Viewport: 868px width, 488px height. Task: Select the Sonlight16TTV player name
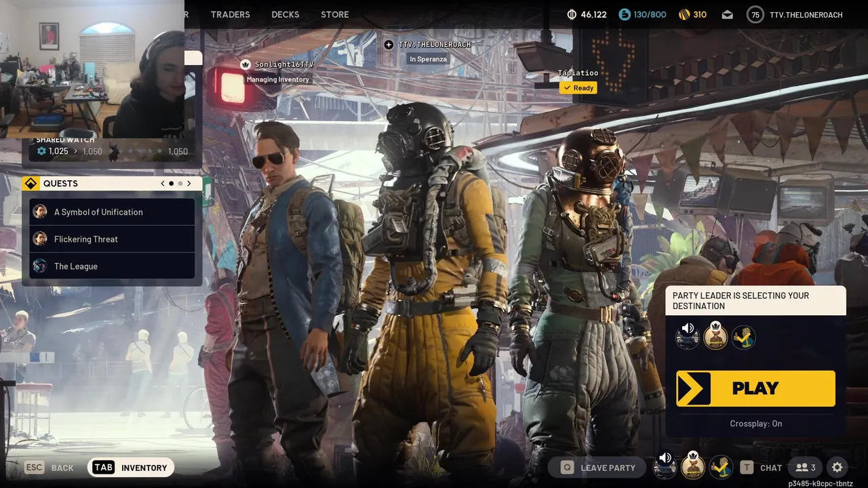pos(284,64)
